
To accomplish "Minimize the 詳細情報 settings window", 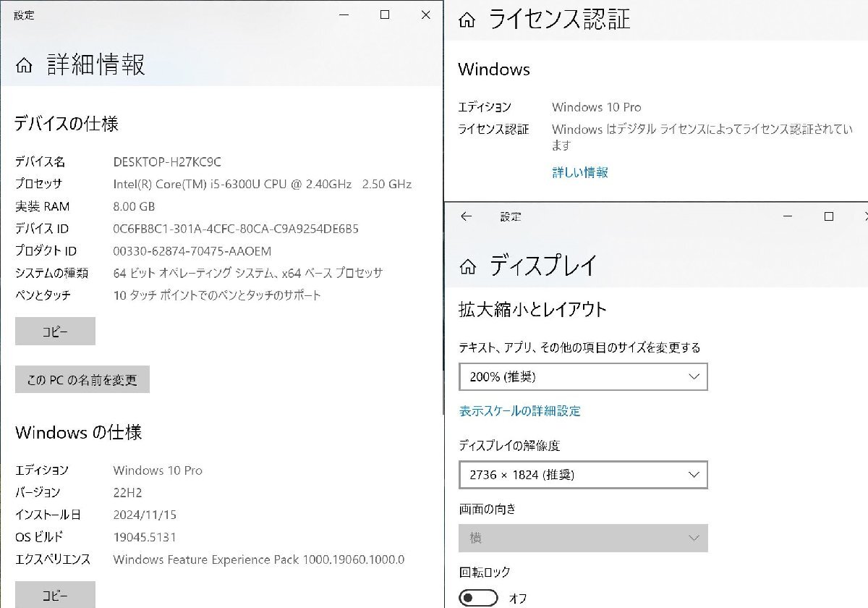I will [344, 14].
